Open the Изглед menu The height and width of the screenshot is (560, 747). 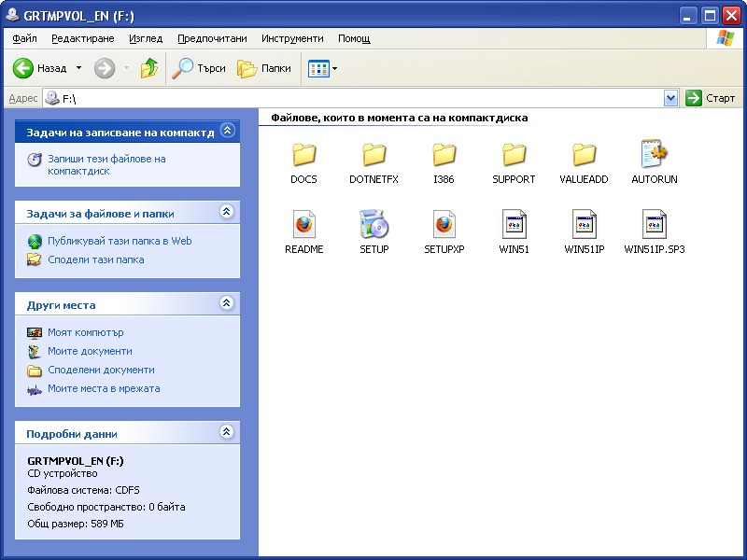tap(146, 38)
